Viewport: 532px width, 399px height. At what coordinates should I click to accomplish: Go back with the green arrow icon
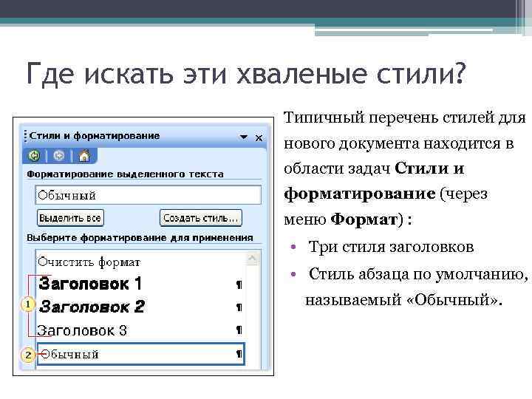[34, 156]
